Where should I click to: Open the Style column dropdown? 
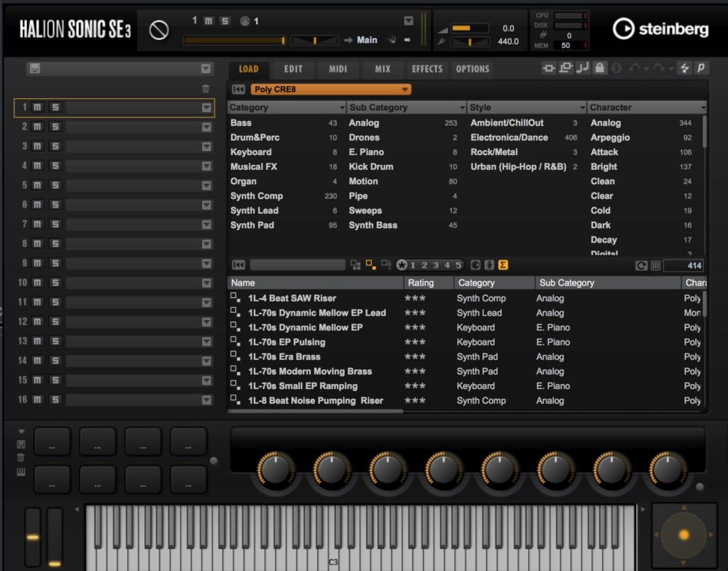[582, 107]
